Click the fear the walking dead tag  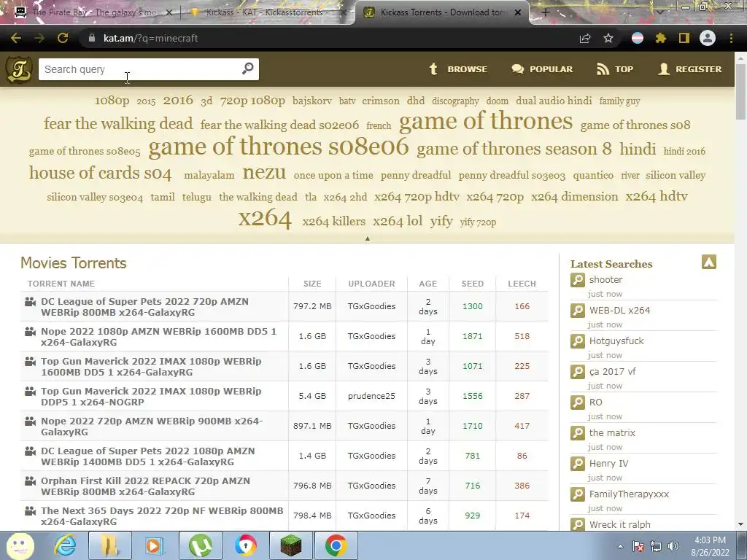click(x=118, y=123)
